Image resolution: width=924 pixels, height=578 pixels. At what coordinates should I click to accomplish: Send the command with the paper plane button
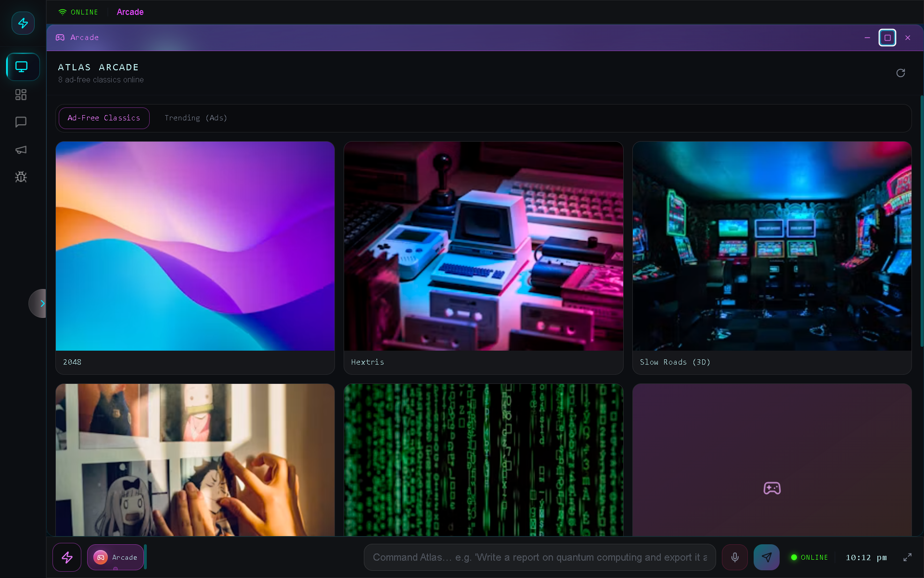[x=767, y=557]
